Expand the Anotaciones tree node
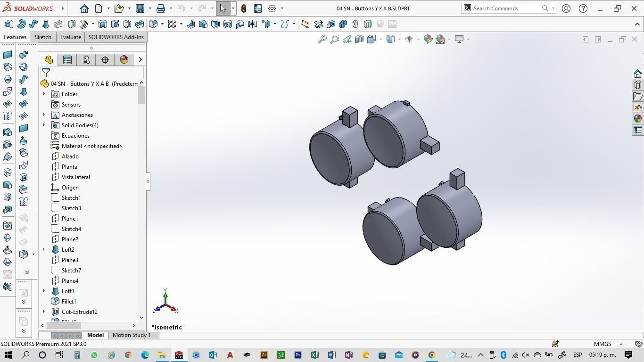 pos(44,115)
